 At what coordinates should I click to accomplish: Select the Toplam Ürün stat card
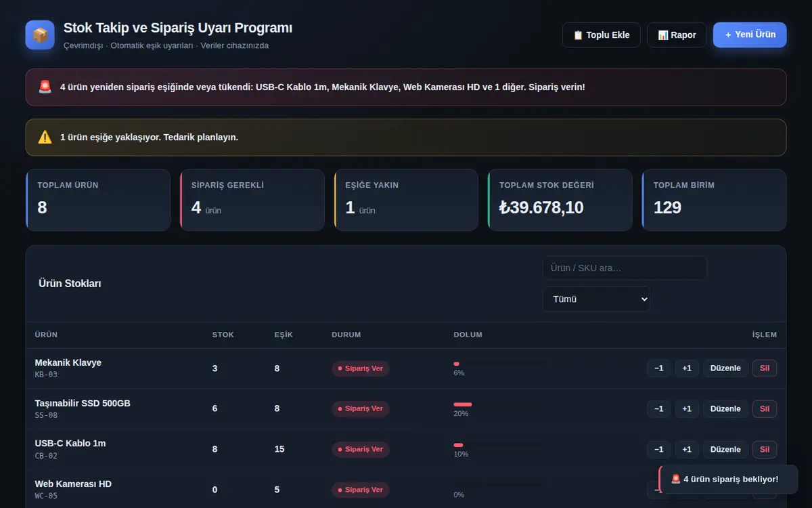98,200
